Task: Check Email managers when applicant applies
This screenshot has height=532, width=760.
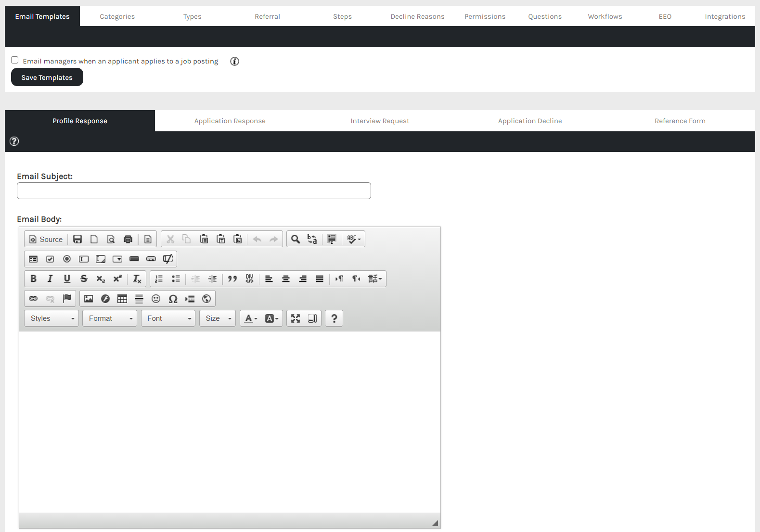Action: [x=15, y=60]
